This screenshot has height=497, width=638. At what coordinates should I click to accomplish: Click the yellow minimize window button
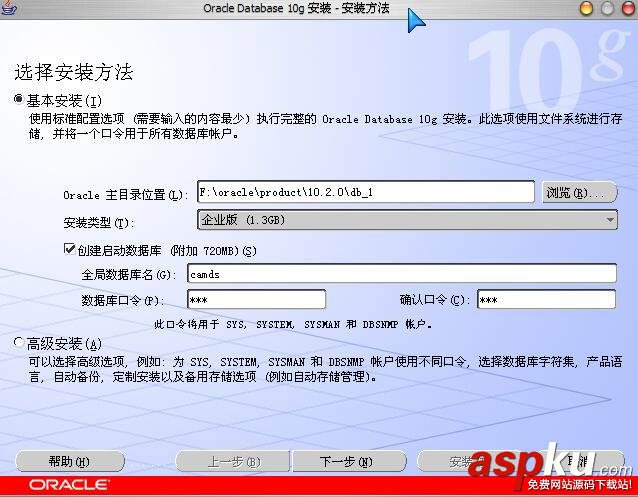(x=586, y=8)
